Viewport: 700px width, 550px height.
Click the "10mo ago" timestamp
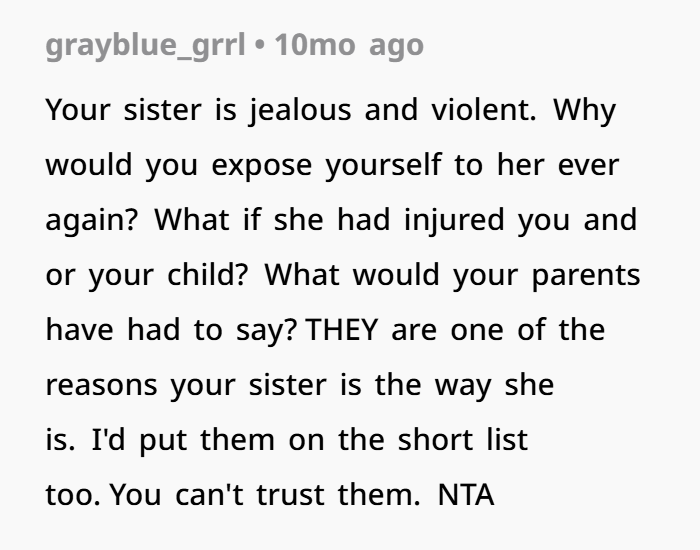(349, 46)
